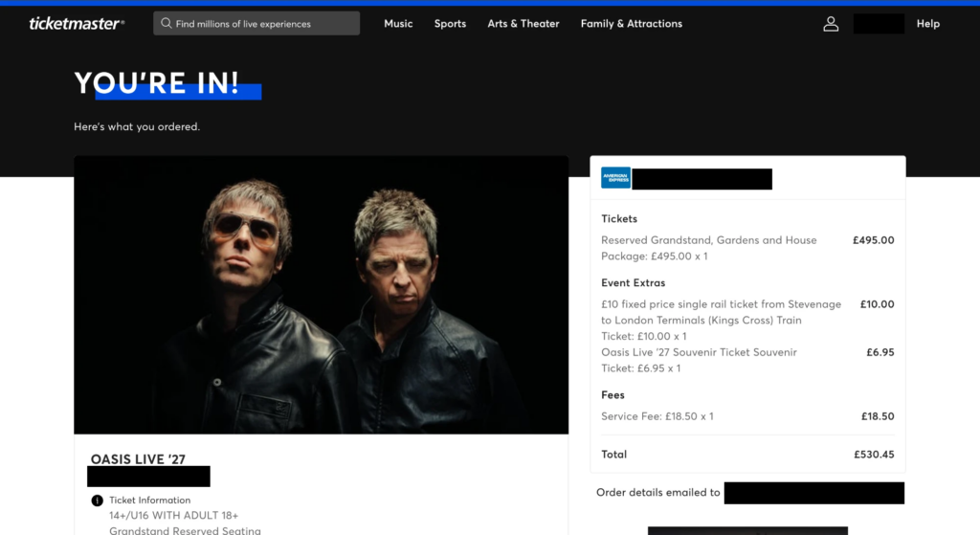Screen dimensions: 980x535
Task: Open the Ticketmaster home logo
Action: click(77, 24)
